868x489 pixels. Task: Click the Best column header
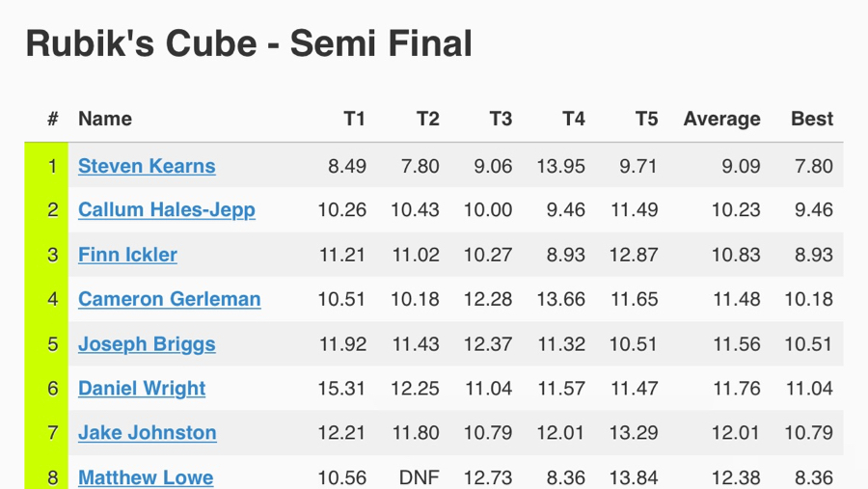coord(811,119)
